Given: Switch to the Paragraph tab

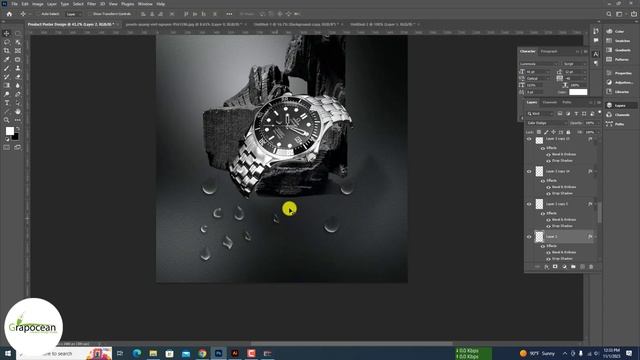Looking at the screenshot, I should pos(549,51).
